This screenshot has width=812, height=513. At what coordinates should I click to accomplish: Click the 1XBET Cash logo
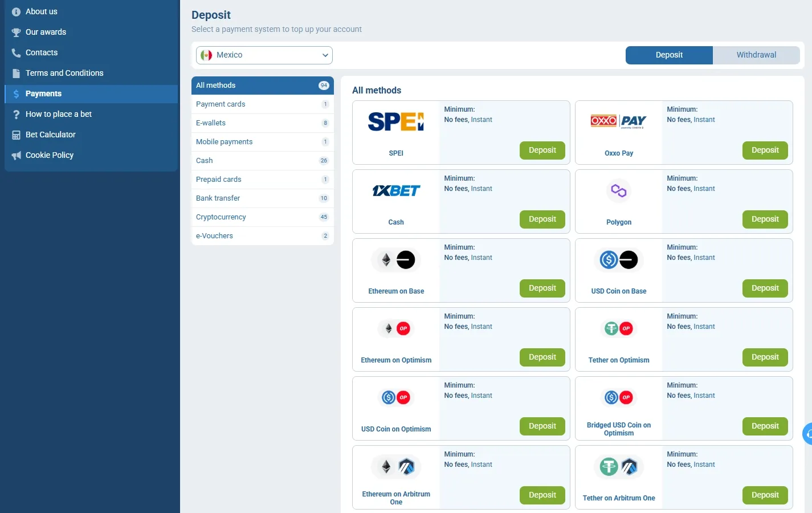[396, 190]
